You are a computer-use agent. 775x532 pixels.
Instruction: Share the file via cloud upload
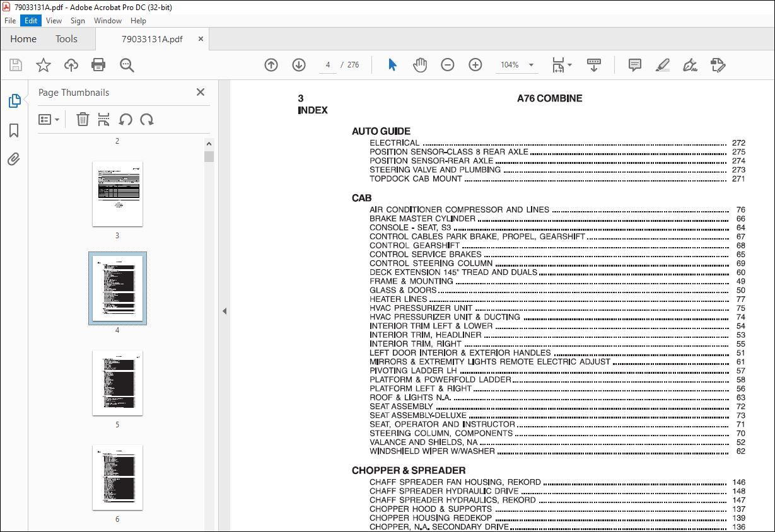[x=71, y=64]
